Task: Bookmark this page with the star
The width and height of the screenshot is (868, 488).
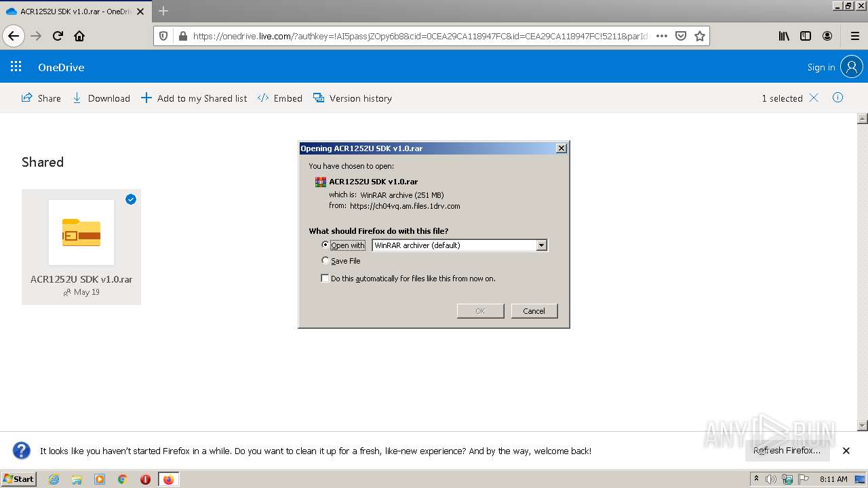Action: pyautogui.click(x=700, y=36)
